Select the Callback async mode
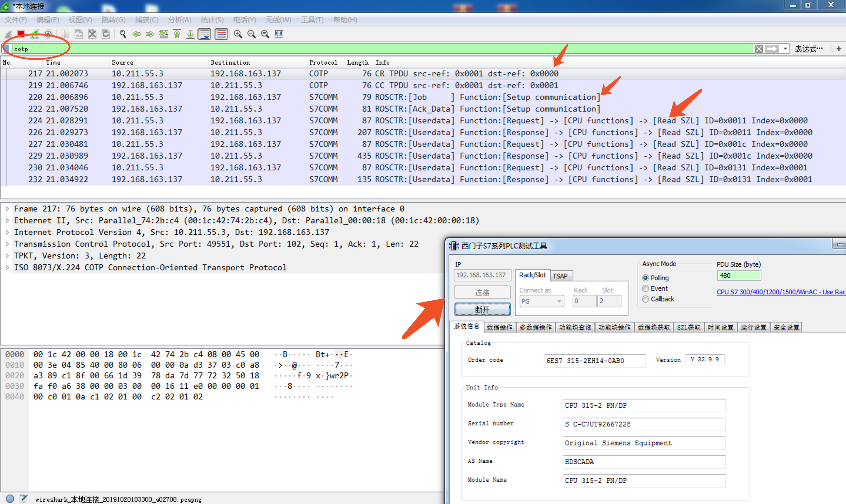Screen dimensions: 846x504 658,299
